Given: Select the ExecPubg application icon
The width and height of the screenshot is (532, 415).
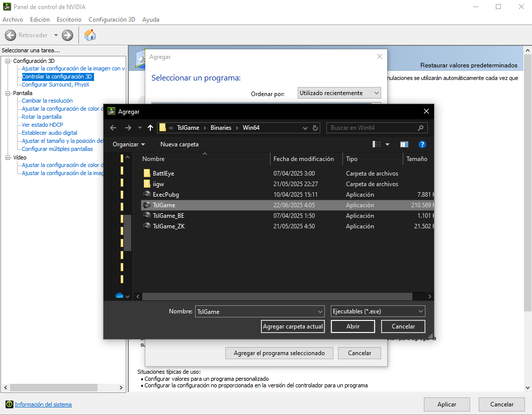Looking at the screenshot, I should click(x=146, y=194).
